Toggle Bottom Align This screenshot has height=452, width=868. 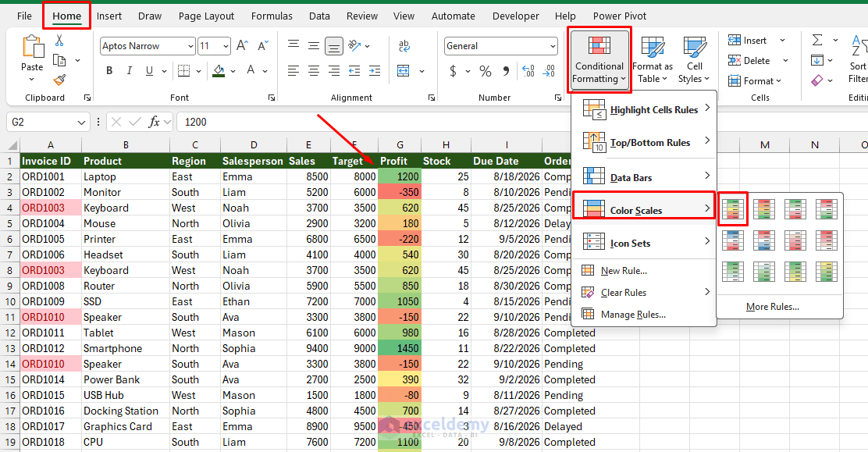334,46
